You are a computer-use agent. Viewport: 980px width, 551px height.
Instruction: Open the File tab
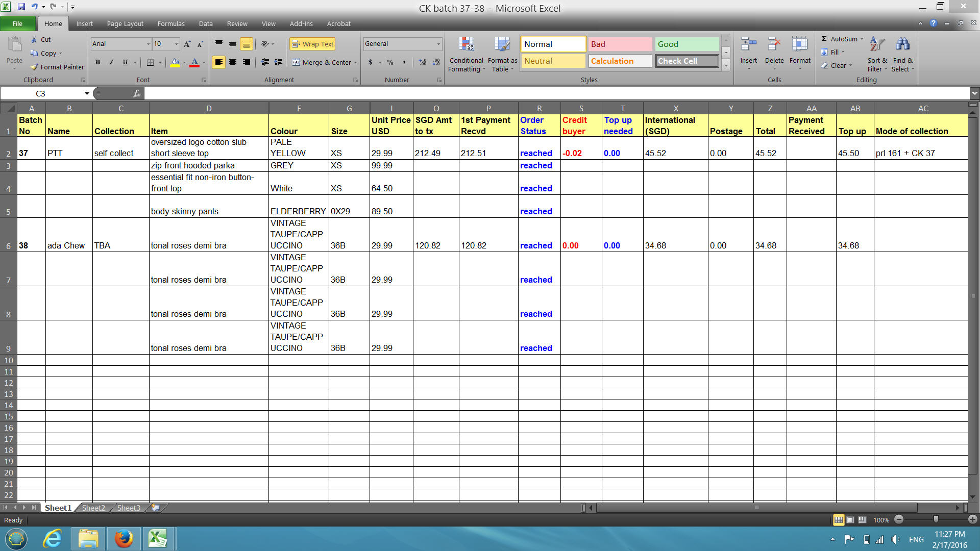[18, 23]
